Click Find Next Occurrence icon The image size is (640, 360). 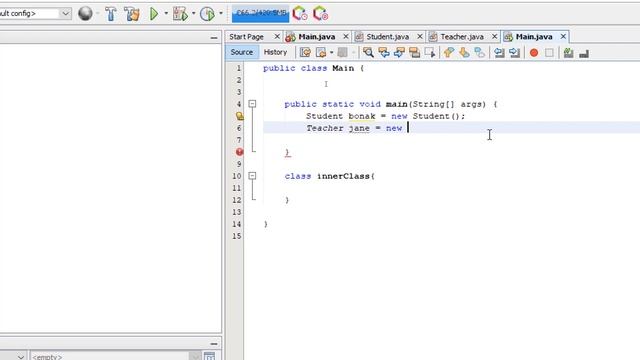[x=399, y=52]
